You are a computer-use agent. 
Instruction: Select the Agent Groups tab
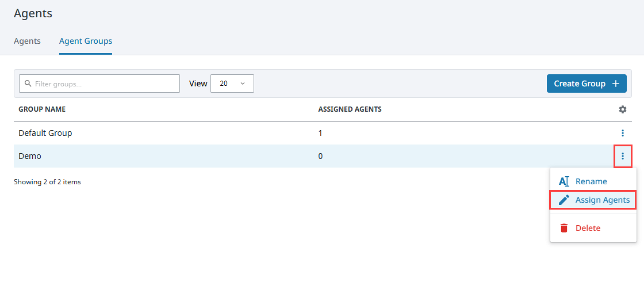85,41
